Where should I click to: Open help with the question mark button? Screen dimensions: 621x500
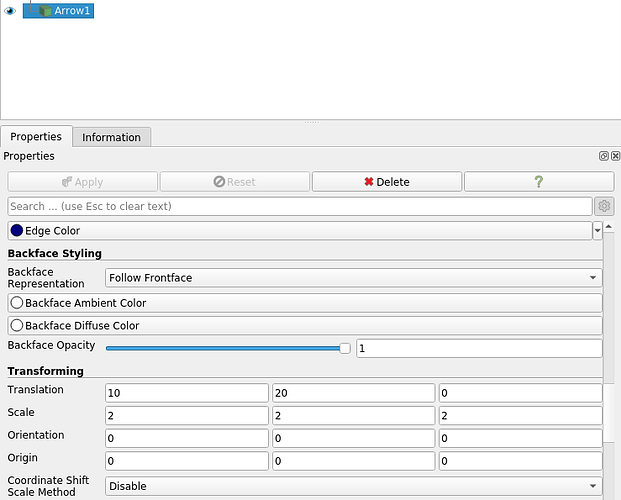click(538, 182)
